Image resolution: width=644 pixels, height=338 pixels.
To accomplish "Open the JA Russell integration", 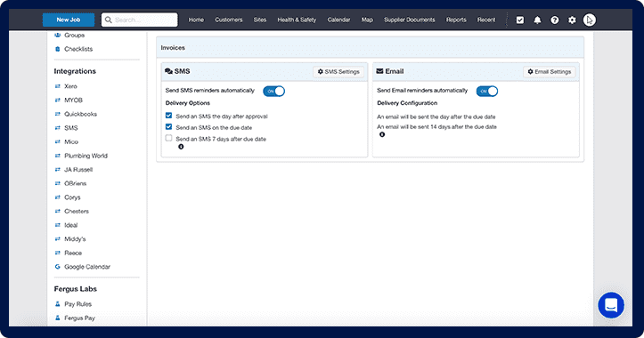I will pyautogui.click(x=78, y=170).
